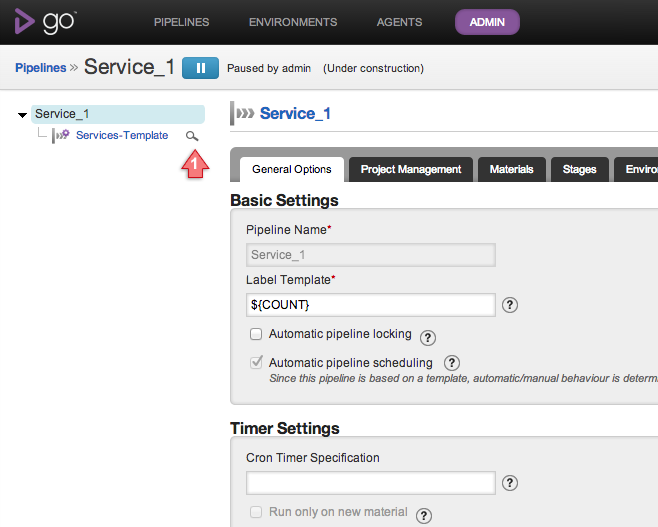The image size is (658, 527).
Task: Click the Cron Timer Specification input field
Action: [370, 483]
